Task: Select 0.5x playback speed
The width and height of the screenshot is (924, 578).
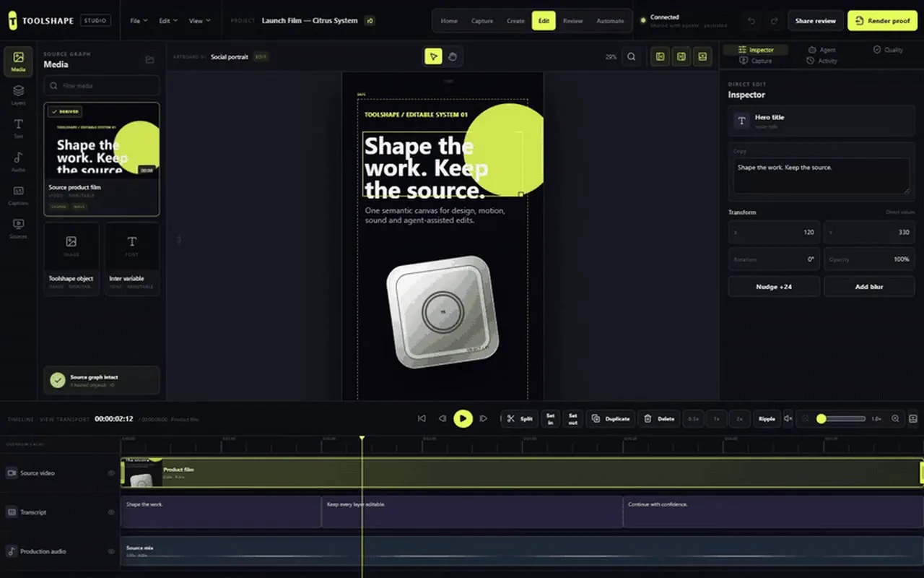Action: 693,418
